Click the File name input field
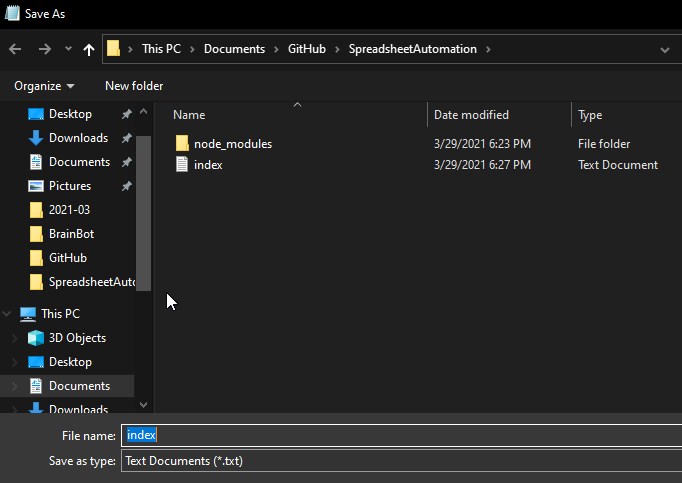Image resolution: width=682 pixels, height=483 pixels. pos(401,435)
